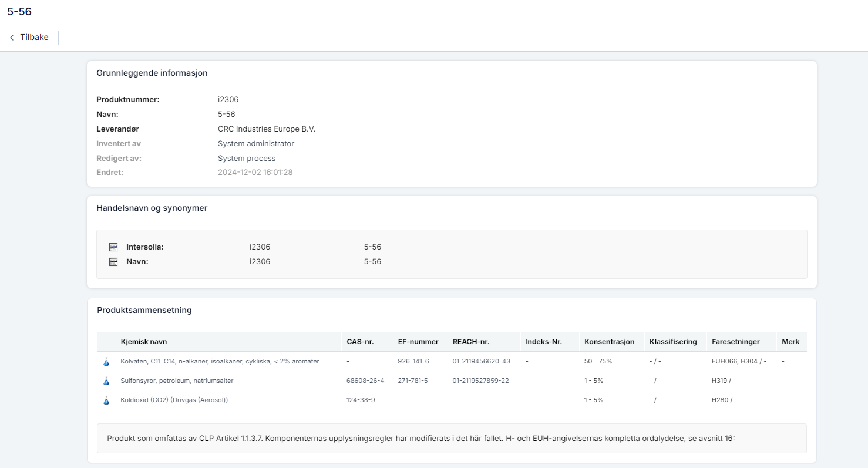
Task: Click Koldioxid (CO2) (Drivgas (Aerosol)) name
Action: click(174, 400)
